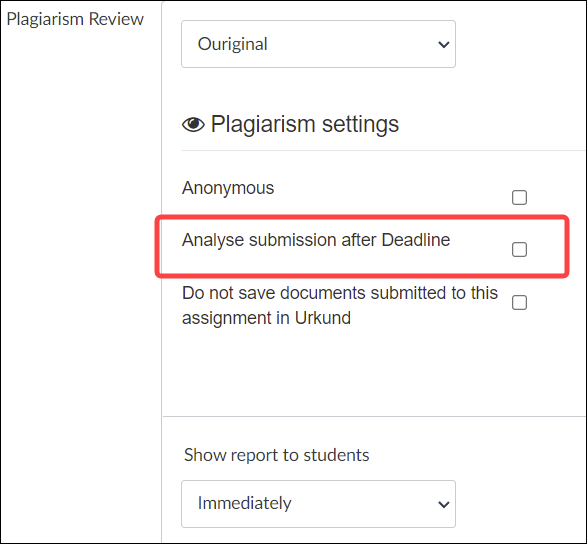Click the Plagiarism settings heading
This screenshot has width=587, height=544.
tap(305, 124)
